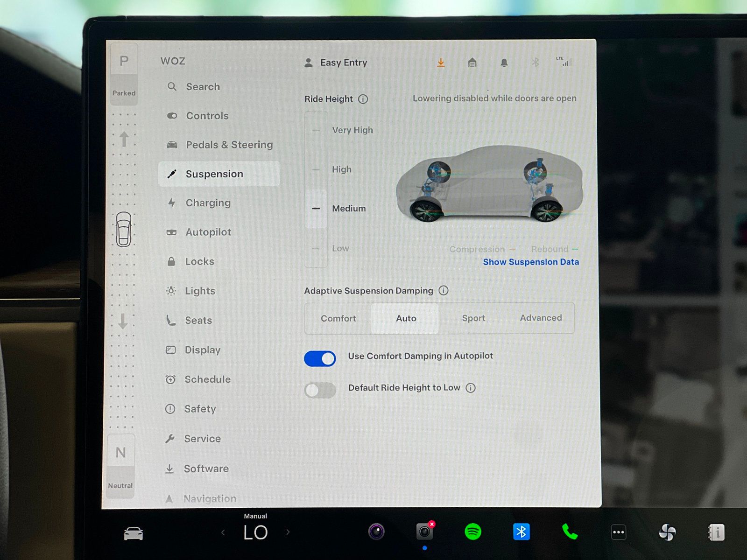Enable Default Ride Height to Low
Image resolution: width=747 pixels, height=560 pixels.
(320, 390)
